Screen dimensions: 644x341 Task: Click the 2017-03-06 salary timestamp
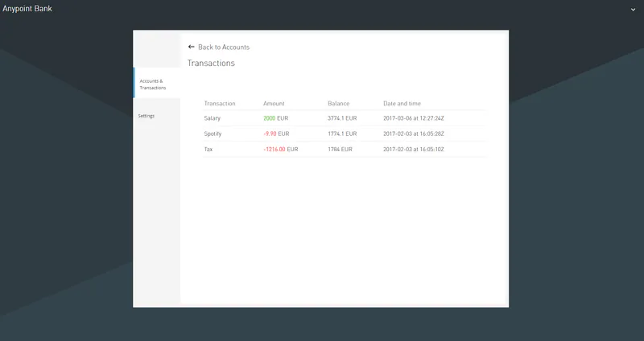tap(414, 118)
